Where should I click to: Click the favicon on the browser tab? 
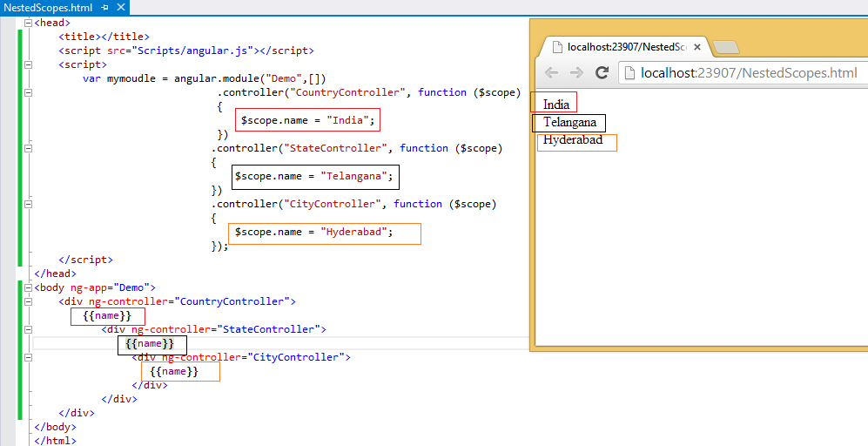(x=557, y=47)
